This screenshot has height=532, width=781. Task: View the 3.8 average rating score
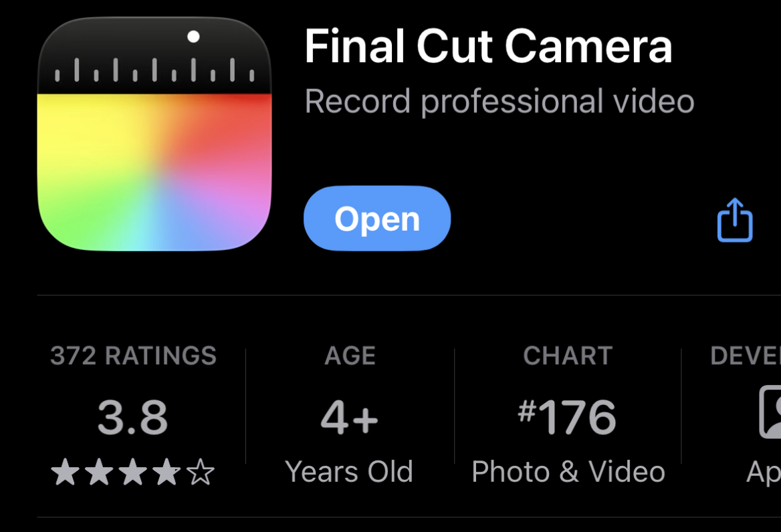point(132,417)
